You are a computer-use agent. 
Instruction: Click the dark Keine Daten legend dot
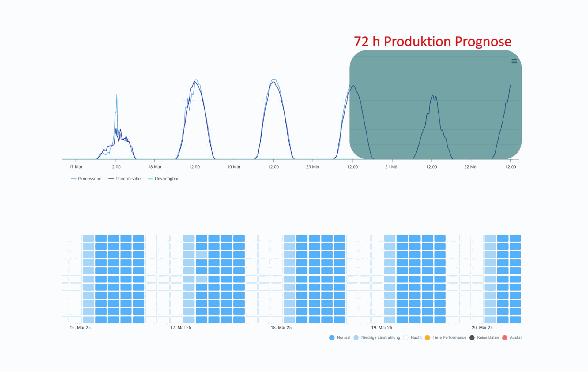(x=472, y=337)
